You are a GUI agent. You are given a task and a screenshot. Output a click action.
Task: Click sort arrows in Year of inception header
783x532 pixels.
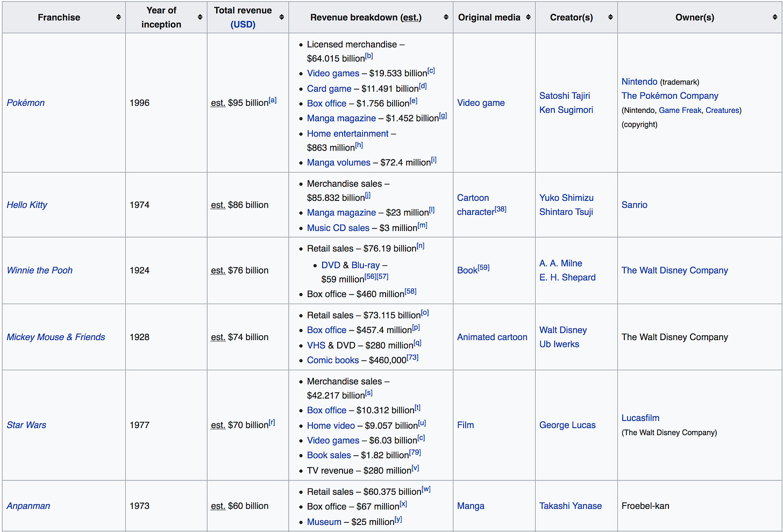200,17
